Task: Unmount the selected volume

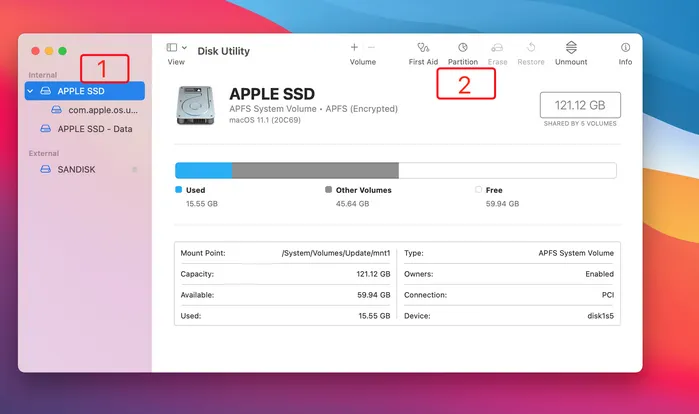Action: coord(571,48)
